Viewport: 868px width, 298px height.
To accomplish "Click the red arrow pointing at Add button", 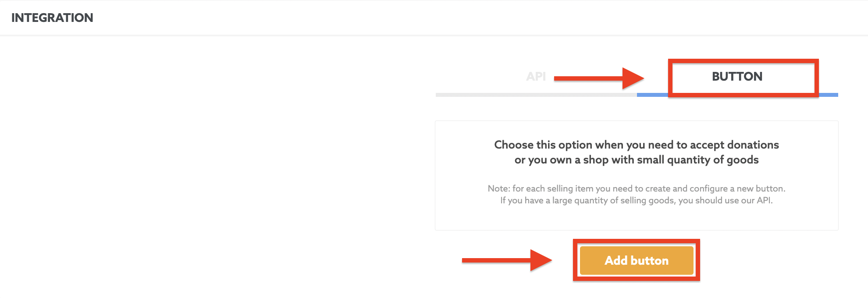I will coord(507,260).
